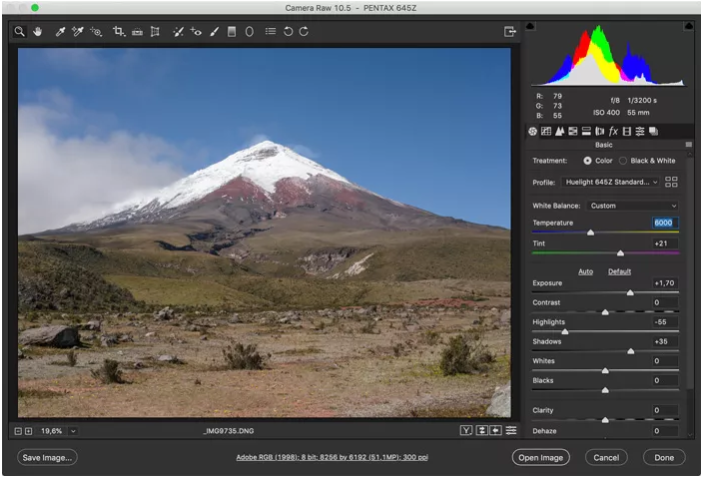Screen dimensions: 702x477
Task: Open the zoom level dropdown
Action: (73, 430)
